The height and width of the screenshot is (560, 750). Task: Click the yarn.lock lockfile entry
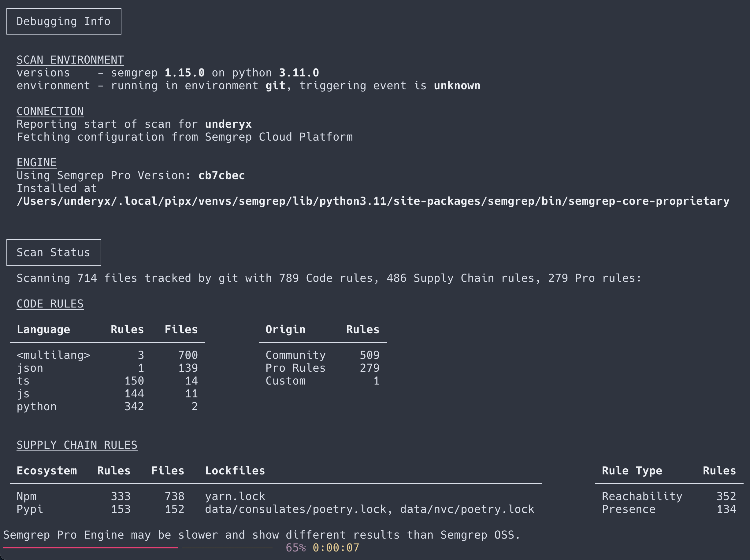coord(235,496)
